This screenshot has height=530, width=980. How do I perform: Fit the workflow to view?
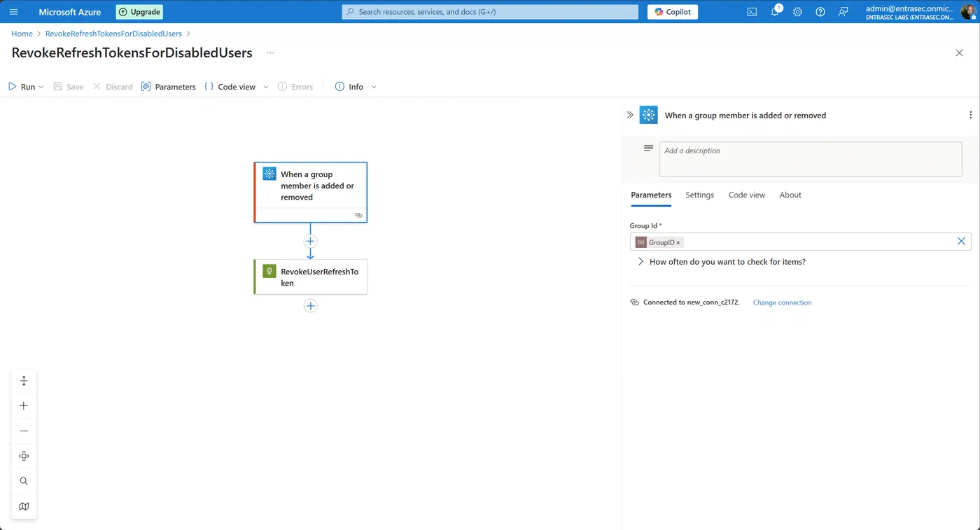pyautogui.click(x=24, y=456)
